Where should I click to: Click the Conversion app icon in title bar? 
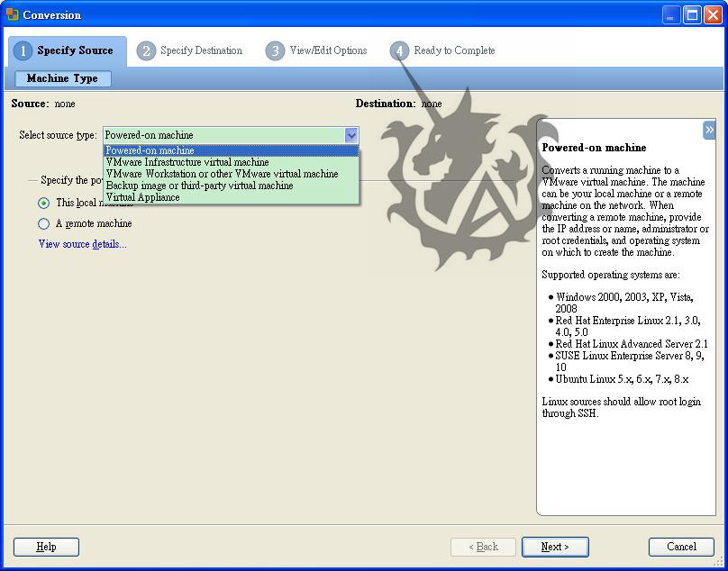12,14
